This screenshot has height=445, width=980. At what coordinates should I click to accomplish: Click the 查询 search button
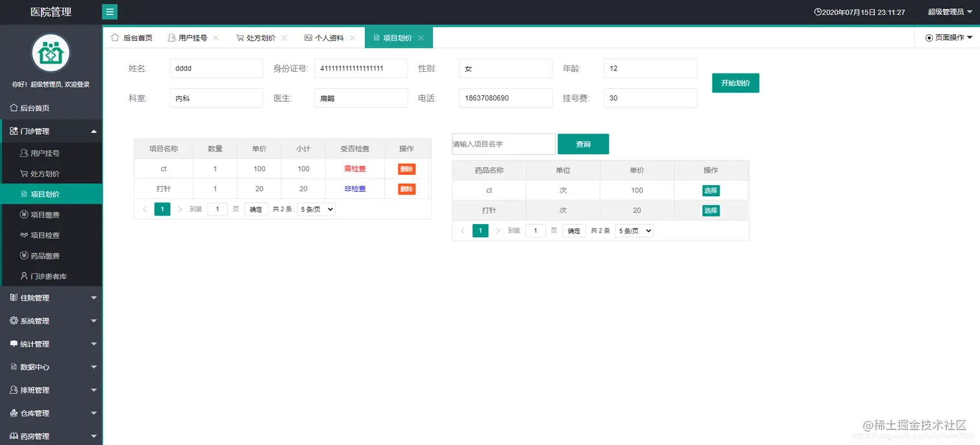pyautogui.click(x=583, y=144)
